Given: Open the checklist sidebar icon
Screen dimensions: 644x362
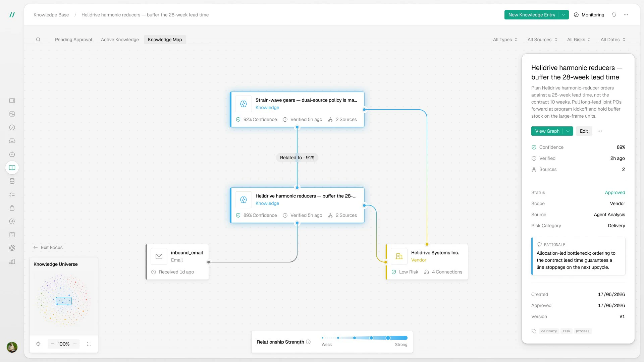Looking at the screenshot, I should pos(12,194).
